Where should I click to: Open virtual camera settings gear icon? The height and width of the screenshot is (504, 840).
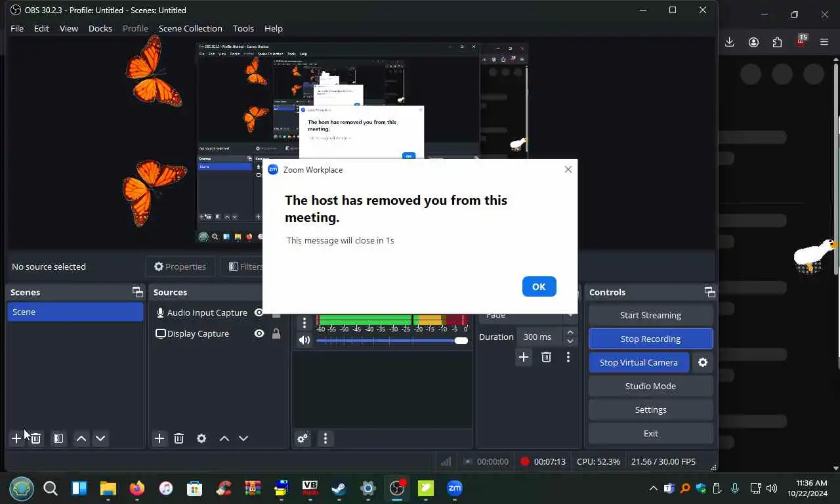pos(703,362)
